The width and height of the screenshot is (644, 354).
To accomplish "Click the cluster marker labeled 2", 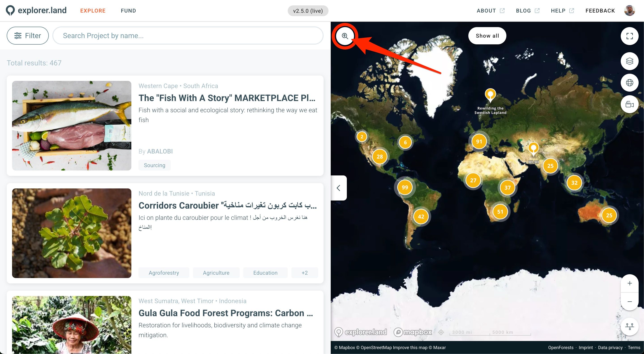I will [362, 137].
